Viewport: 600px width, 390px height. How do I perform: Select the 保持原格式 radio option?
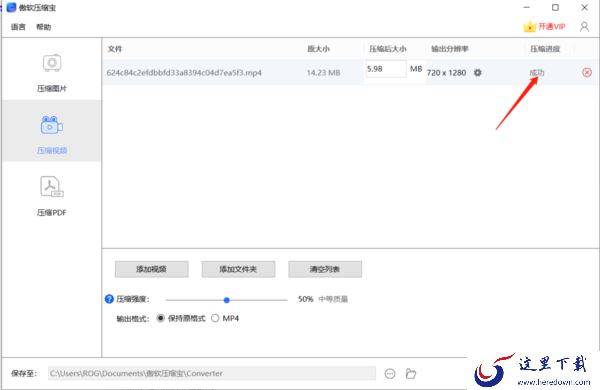161,318
